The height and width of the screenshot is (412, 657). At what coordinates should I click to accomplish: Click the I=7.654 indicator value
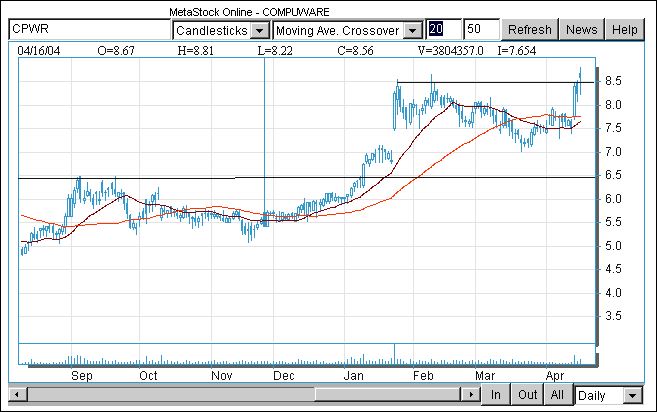(x=517, y=51)
